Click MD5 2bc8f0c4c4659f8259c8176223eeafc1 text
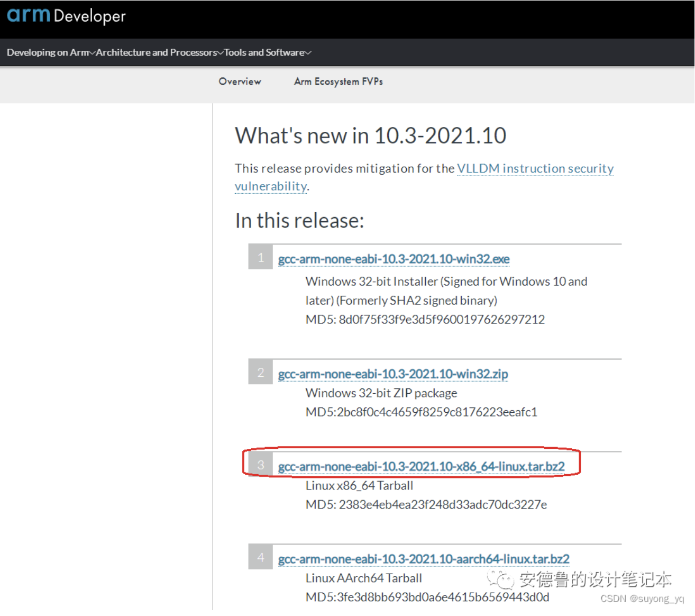 pos(422,412)
